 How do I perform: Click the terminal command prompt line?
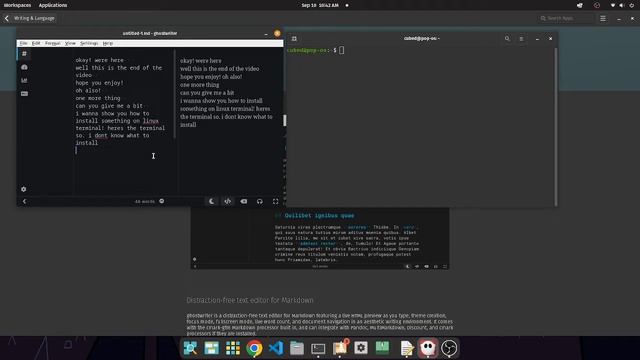pos(315,50)
